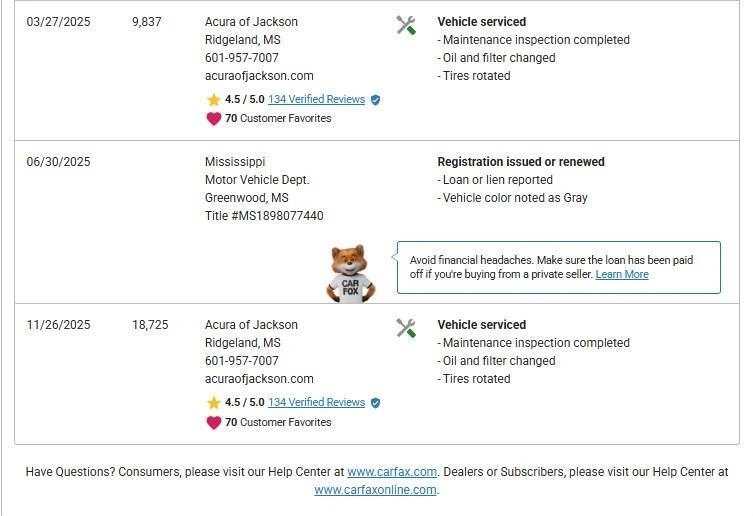The image size is (753, 516).
Task: Open 134 Verified Reviews link for 11/26/2025 service
Action: tap(316, 403)
